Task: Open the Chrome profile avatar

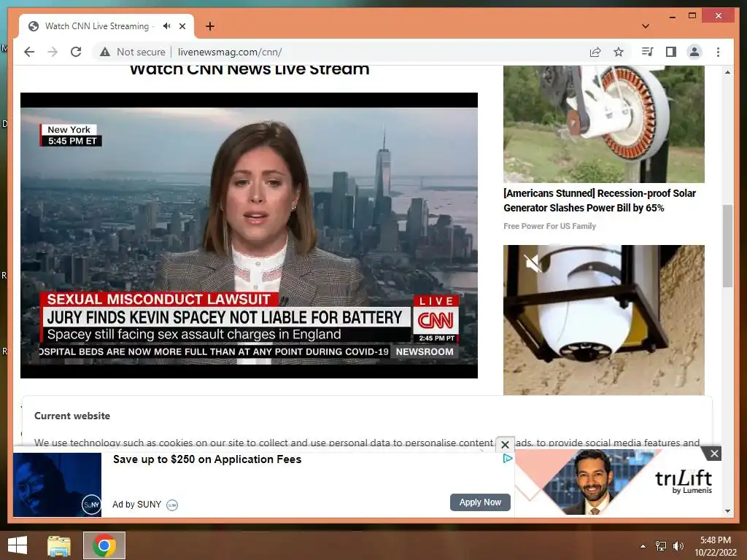Action: click(x=694, y=52)
